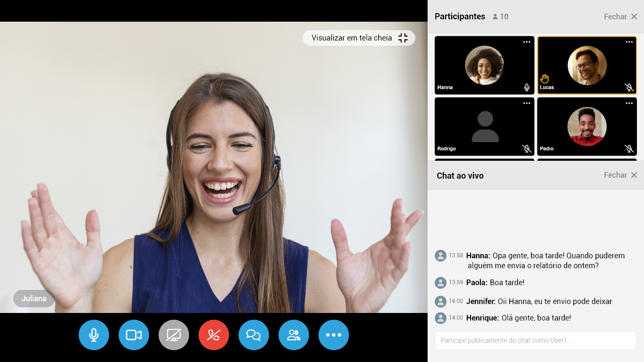Click Lucas's raised hand icon
The height and width of the screenshot is (362, 644).
pyautogui.click(x=545, y=79)
